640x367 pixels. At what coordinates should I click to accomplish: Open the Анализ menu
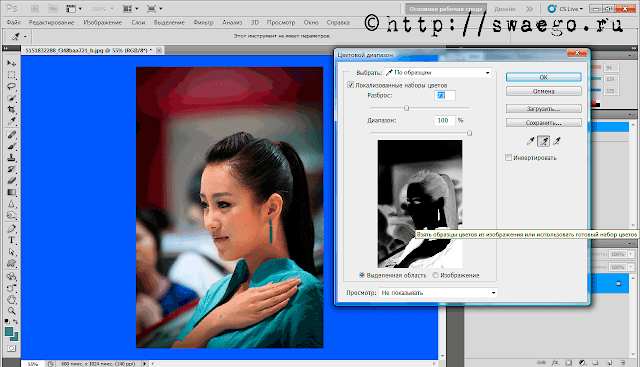[232, 22]
